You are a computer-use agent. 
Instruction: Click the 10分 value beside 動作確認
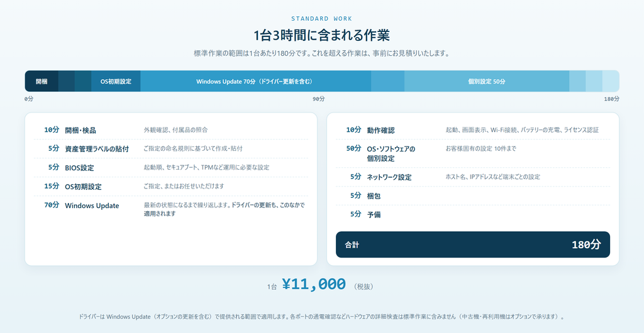click(353, 129)
